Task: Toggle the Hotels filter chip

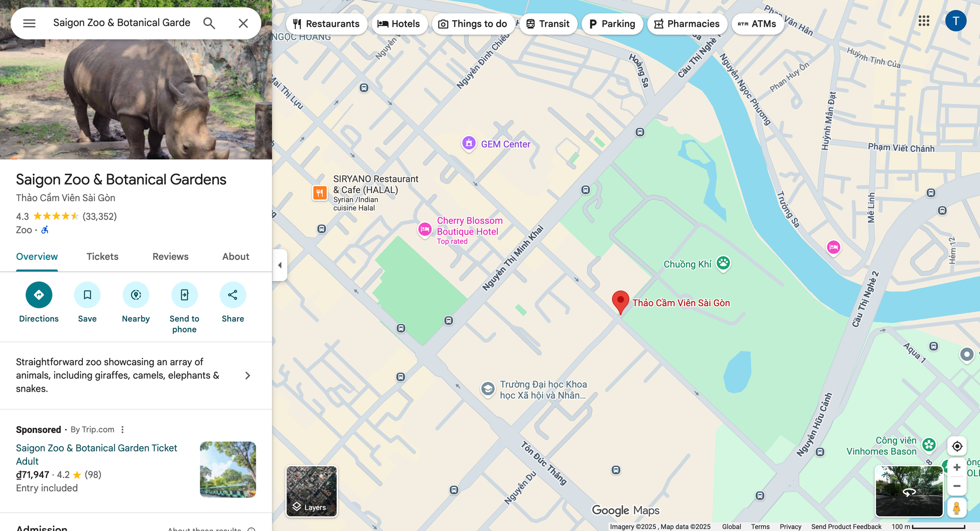Action: (399, 24)
